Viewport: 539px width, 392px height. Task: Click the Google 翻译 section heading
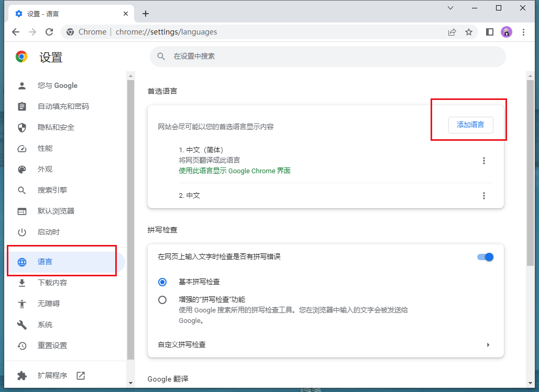pos(168,379)
